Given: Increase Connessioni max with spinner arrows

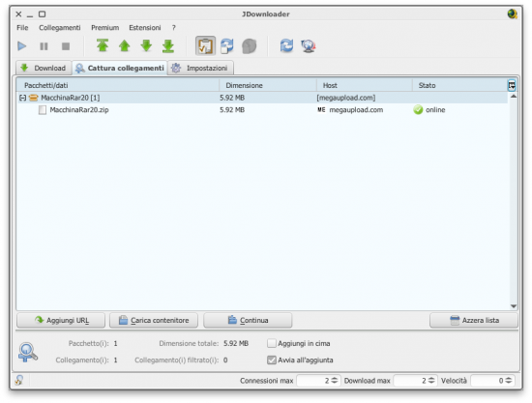Looking at the screenshot, I should [x=335, y=379].
